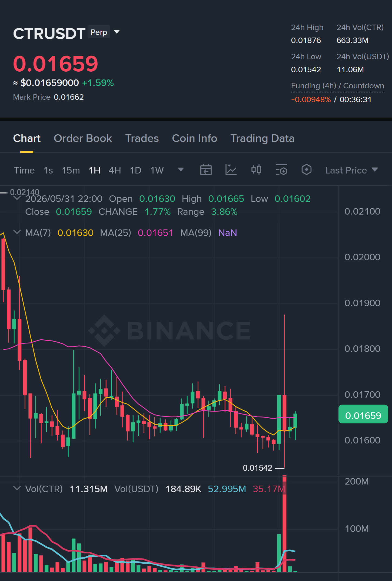Open the Last Price dropdown
This screenshot has width=392, height=581.
click(x=351, y=170)
